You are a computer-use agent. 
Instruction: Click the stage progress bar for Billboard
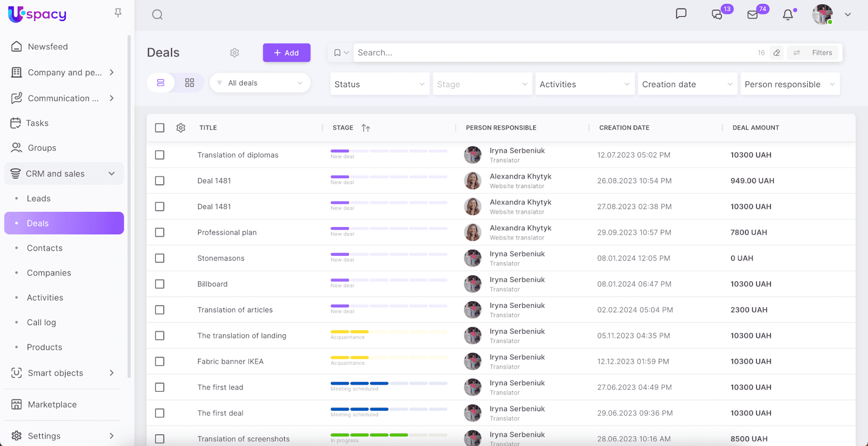(388, 280)
